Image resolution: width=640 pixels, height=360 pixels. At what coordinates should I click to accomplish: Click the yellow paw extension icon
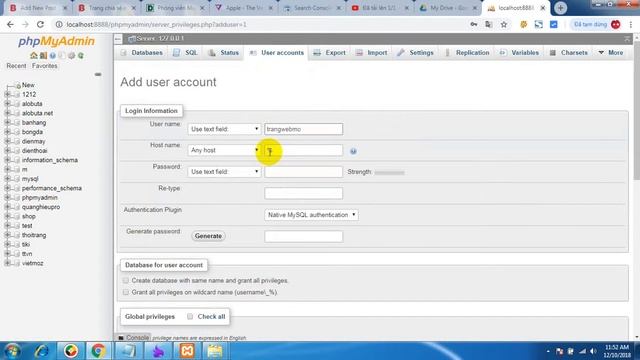point(523,24)
